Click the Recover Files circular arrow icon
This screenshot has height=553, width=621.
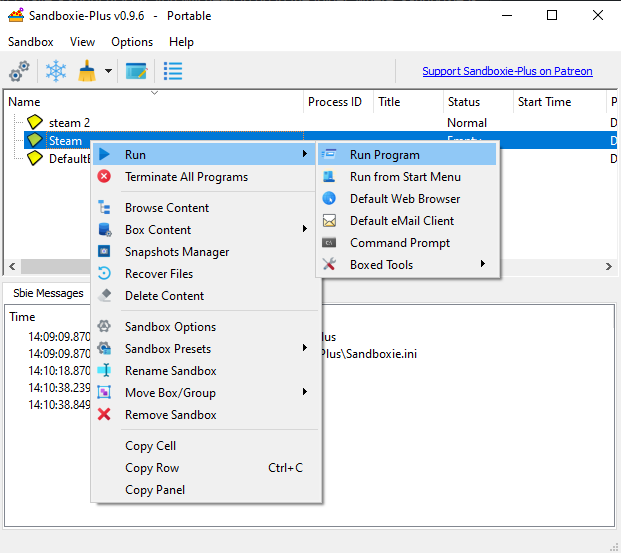[104, 273]
